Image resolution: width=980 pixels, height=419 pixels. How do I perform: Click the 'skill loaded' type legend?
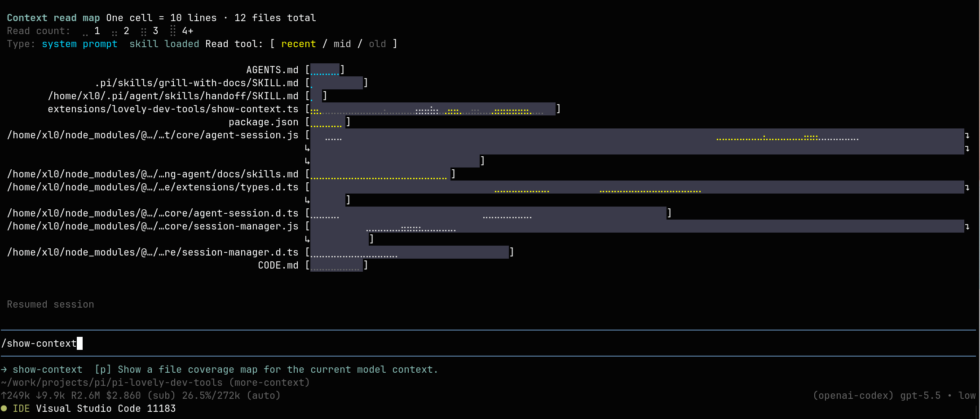pyautogui.click(x=164, y=44)
